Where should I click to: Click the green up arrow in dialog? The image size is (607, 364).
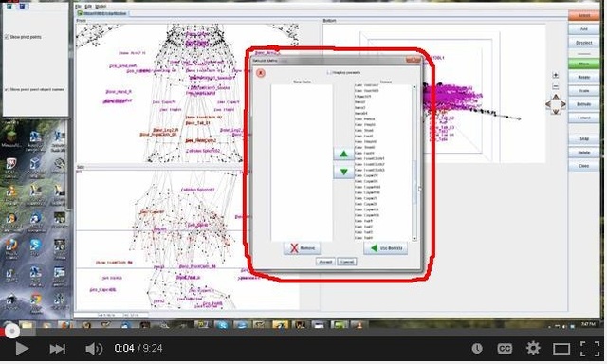[343, 154]
